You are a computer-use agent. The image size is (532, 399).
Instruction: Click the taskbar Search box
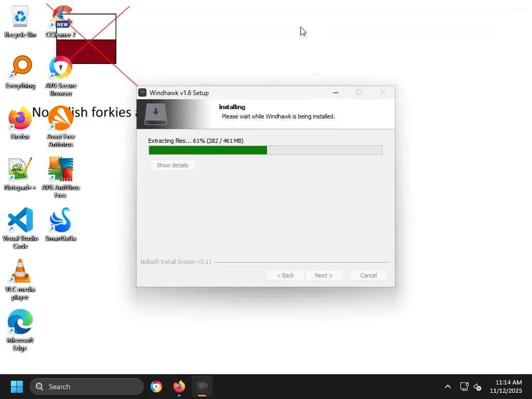(x=87, y=387)
